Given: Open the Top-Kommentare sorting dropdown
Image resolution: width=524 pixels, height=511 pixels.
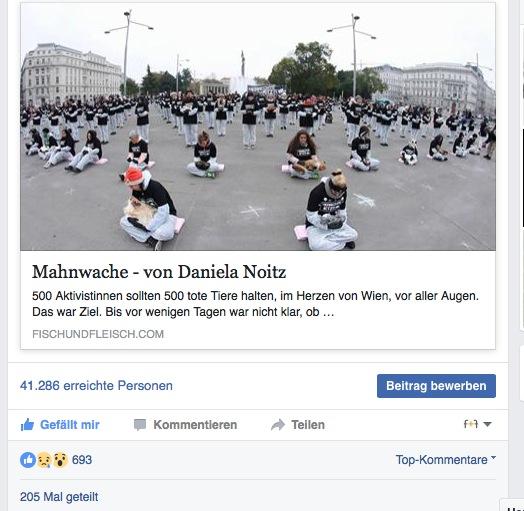Looking at the screenshot, I should click(x=446, y=460).
